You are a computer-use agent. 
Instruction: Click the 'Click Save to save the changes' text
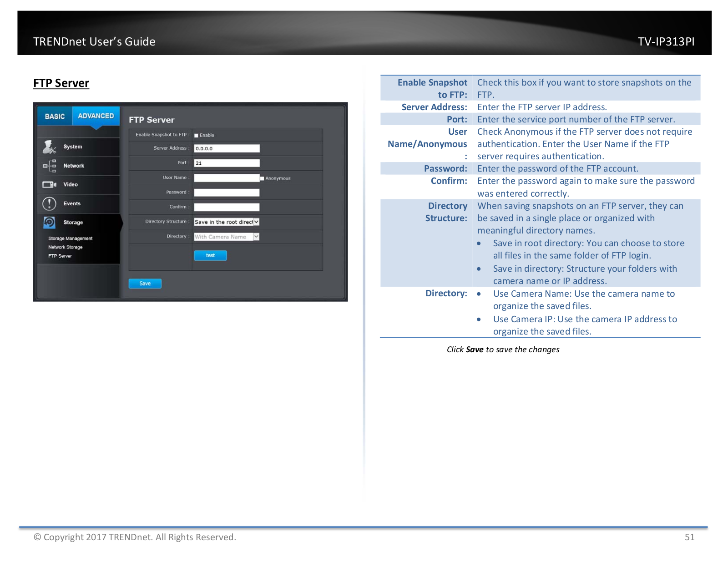[x=503, y=350]
